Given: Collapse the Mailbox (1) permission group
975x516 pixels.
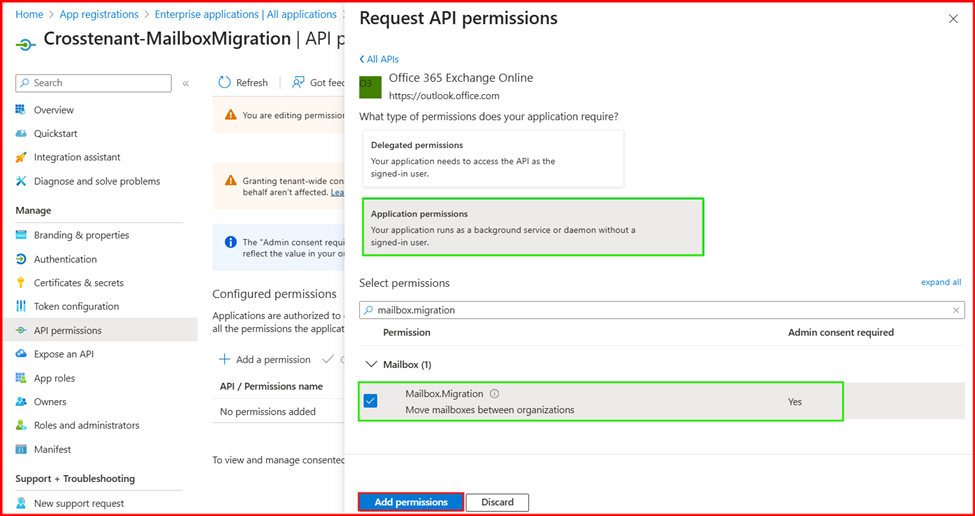Looking at the screenshot, I should 371,365.
